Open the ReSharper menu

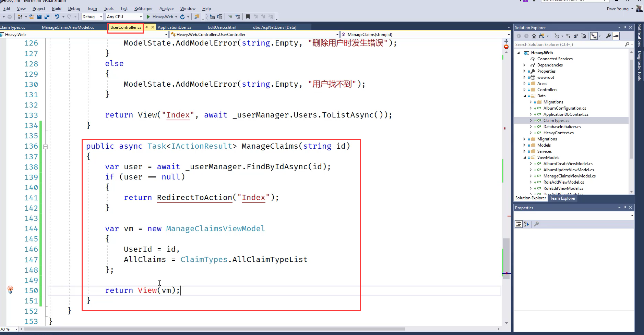point(143,9)
